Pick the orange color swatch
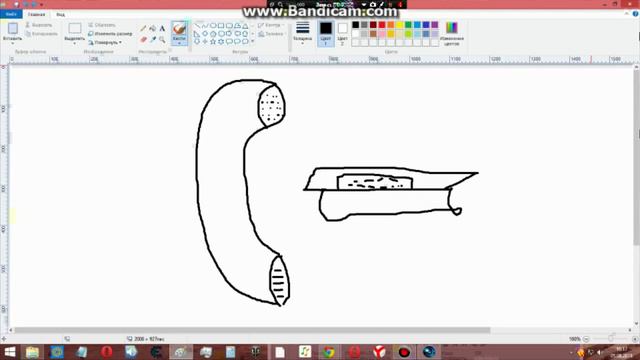This screenshot has height=360, width=640. click(391, 25)
